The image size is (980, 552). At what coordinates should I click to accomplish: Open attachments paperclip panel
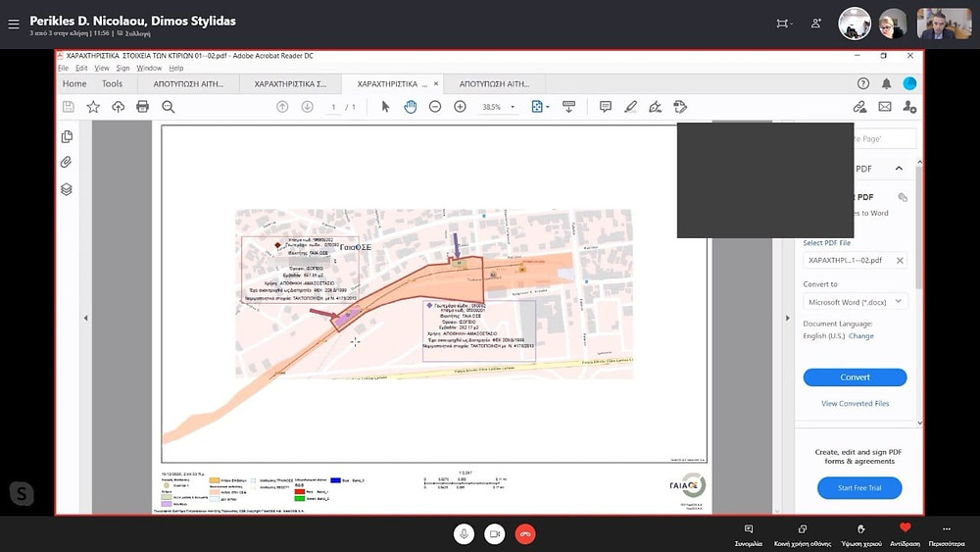(x=67, y=163)
